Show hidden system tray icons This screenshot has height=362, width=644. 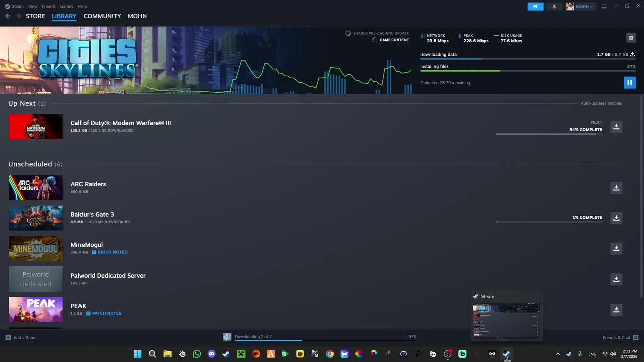tap(557, 354)
